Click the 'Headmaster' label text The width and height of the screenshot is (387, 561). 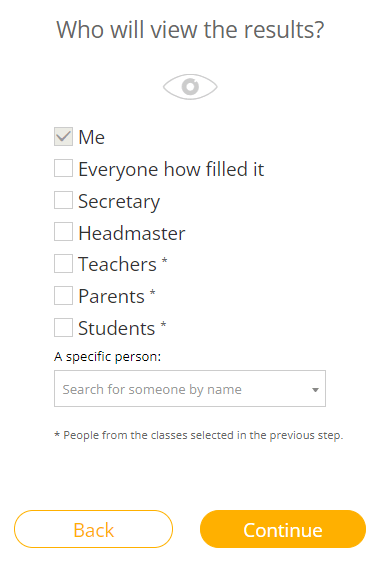pyautogui.click(x=132, y=233)
